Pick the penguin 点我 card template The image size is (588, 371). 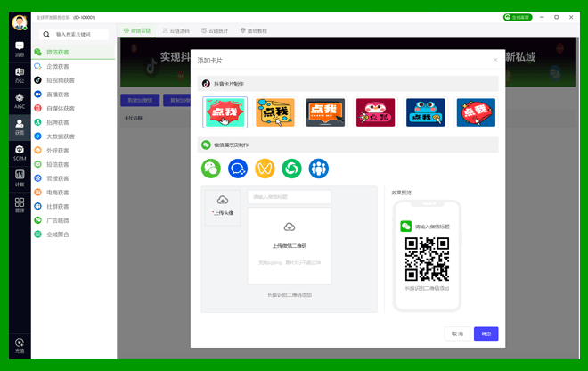click(x=375, y=112)
